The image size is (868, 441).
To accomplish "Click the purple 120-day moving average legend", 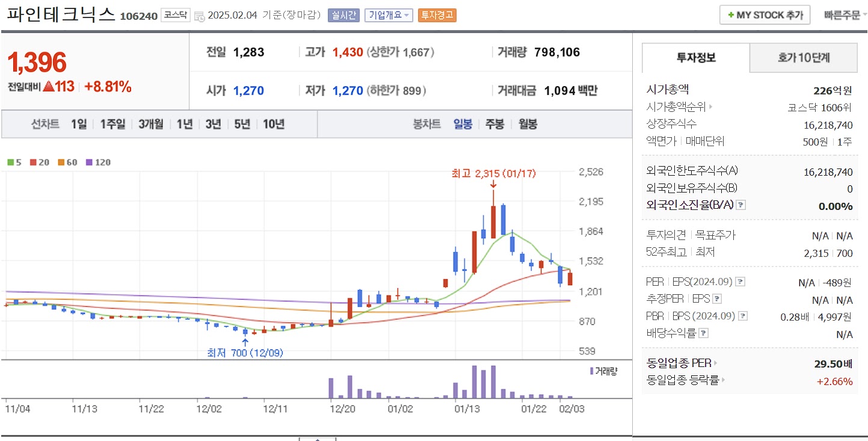I will click(99, 162).
